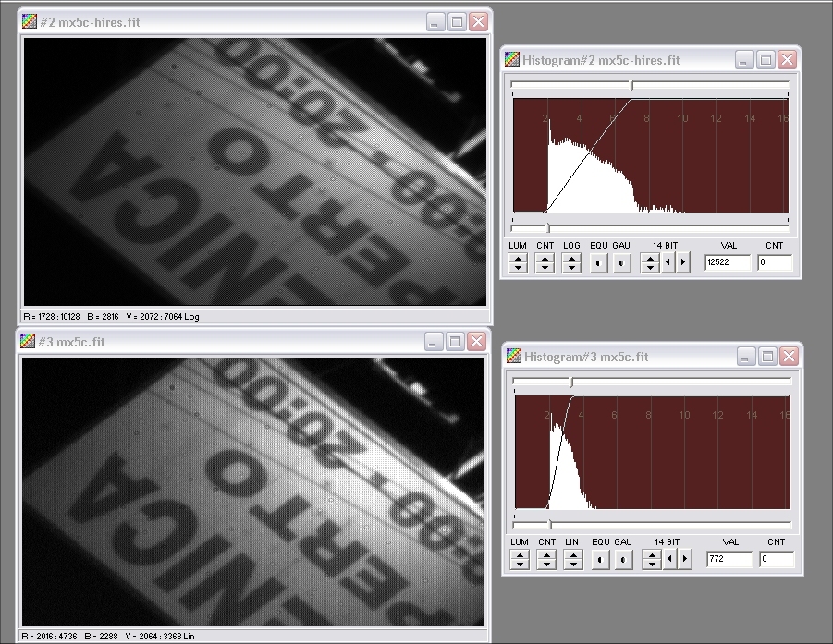Viewport: 833px width, 644px height.
Task: Click image canvas of #3 mx5c.fit
Action: pyautogui.click(x=253, y=492)
